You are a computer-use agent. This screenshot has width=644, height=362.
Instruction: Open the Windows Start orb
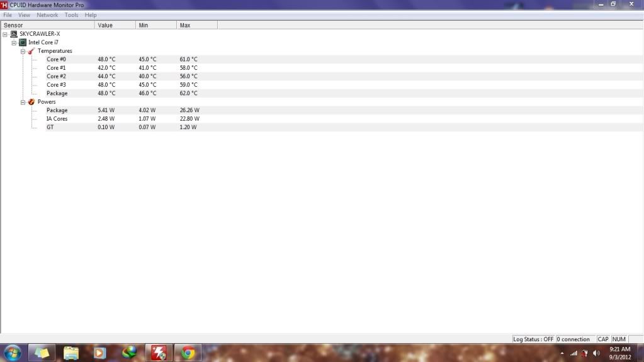13,353
